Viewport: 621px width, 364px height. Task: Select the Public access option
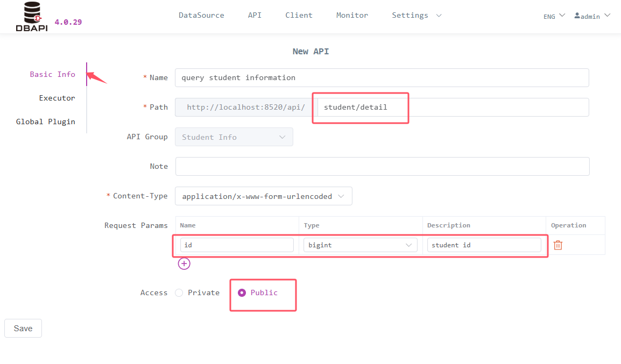coord(242,292)
